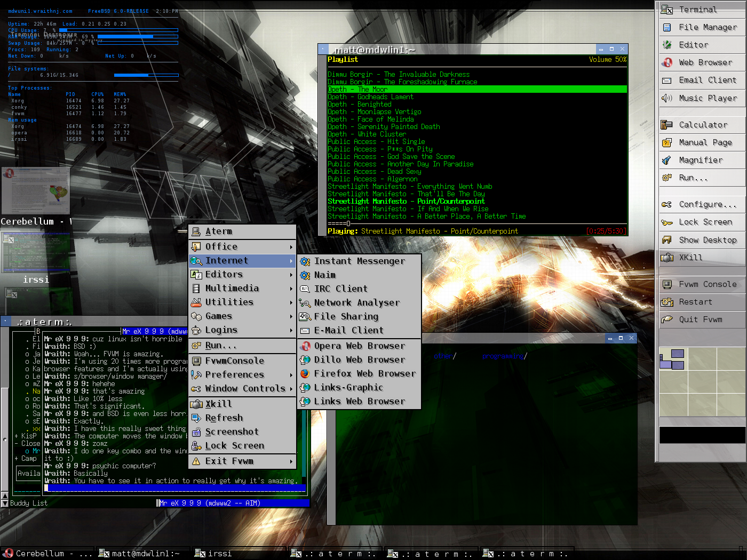
Task: Click the playback progress bar in the playlist
Action: 476,223
